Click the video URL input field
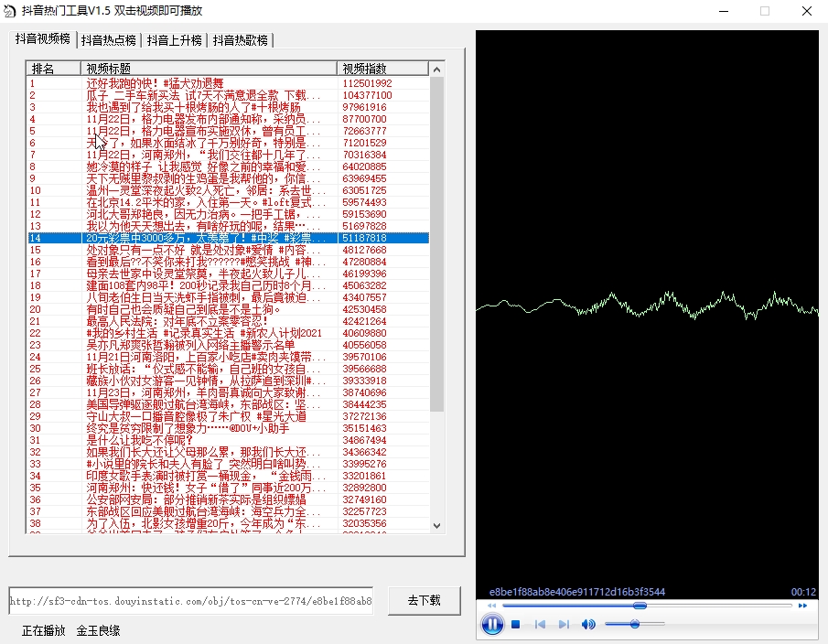This screenshot has width=828, height=644. coord(191,601)
